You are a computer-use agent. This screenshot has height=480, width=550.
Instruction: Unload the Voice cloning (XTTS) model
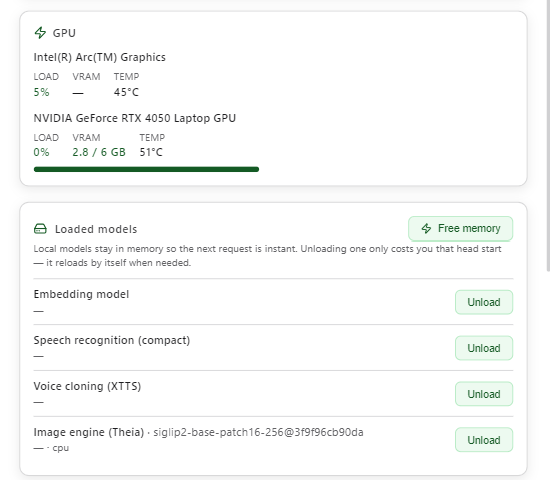[x=484, y=394]
